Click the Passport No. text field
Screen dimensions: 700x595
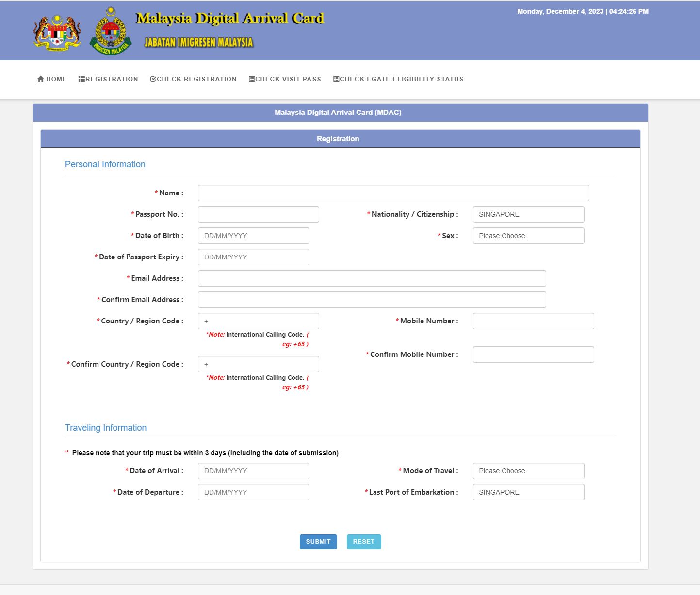258,214
